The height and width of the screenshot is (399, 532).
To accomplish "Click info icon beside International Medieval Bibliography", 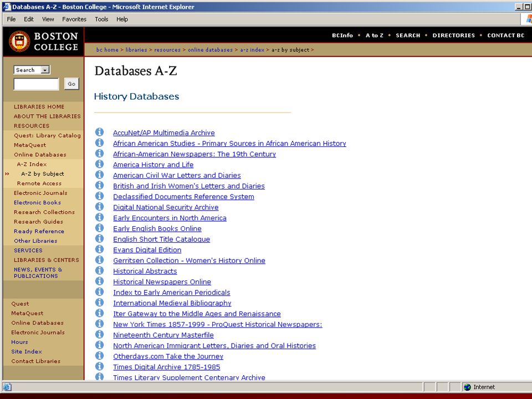I will (99, 303).
